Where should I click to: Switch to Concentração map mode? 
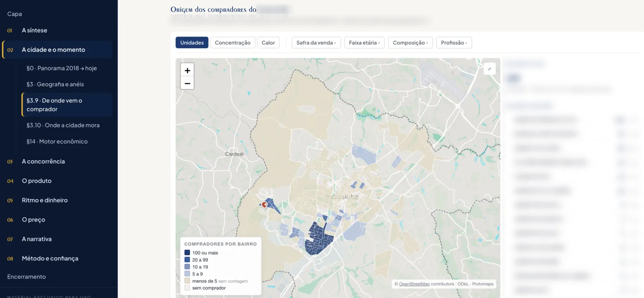(x=233, y=43)
